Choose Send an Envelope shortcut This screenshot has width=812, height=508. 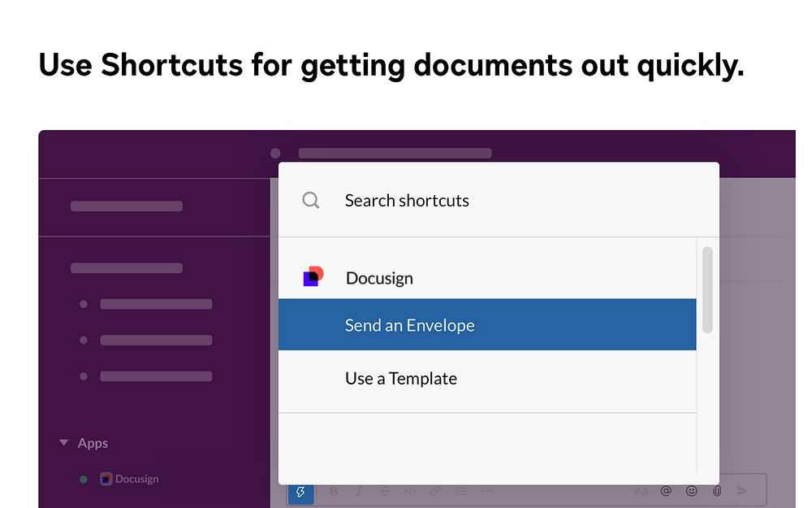[487, 324]
